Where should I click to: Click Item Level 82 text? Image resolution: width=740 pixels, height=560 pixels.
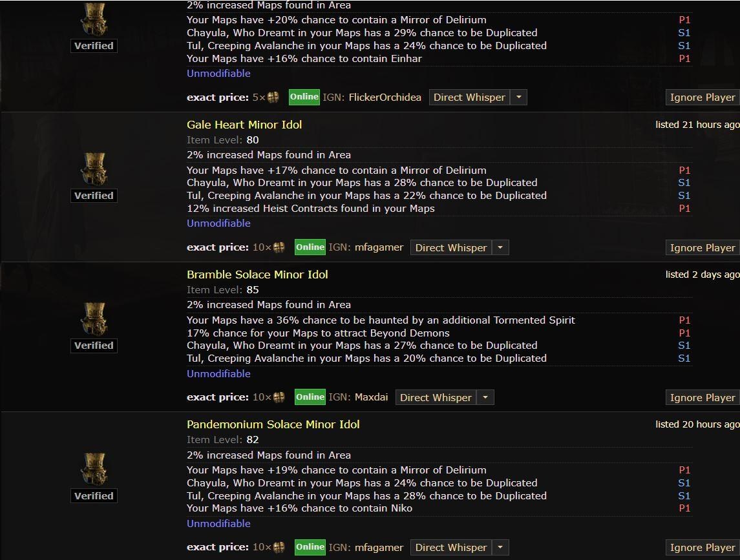click(223, 440)
